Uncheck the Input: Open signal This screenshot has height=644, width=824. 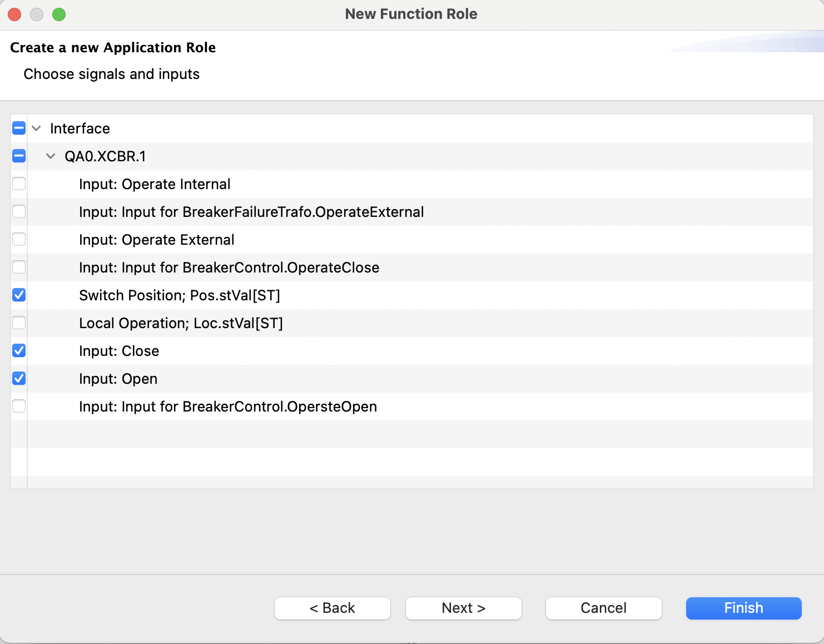coord(18,378)
